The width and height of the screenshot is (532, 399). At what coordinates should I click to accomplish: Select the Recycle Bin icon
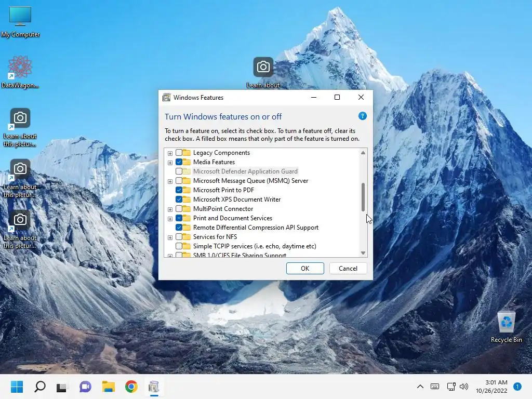pyautogui.click(x=506, y=326)
